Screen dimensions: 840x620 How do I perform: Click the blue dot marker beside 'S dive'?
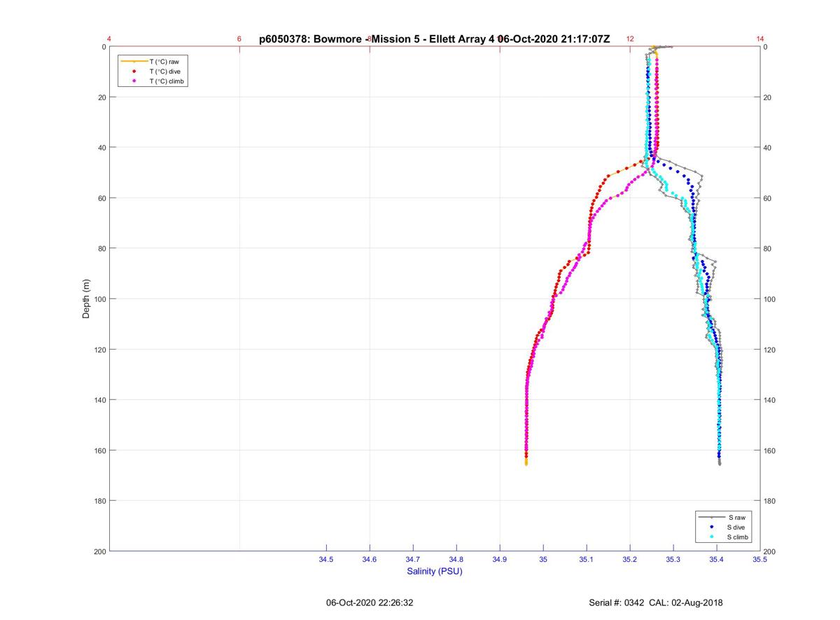711,527
